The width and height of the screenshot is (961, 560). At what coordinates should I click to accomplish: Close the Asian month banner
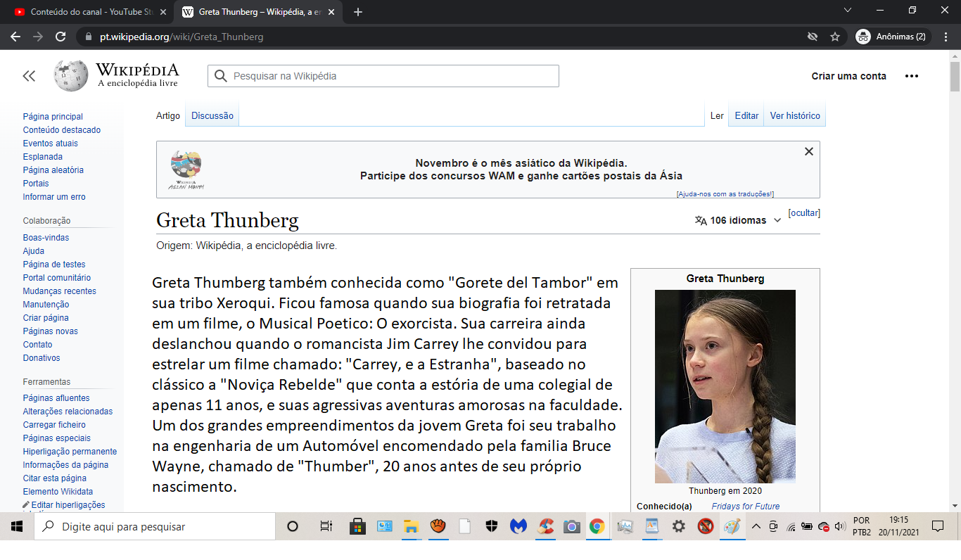[x=809, y=151]
